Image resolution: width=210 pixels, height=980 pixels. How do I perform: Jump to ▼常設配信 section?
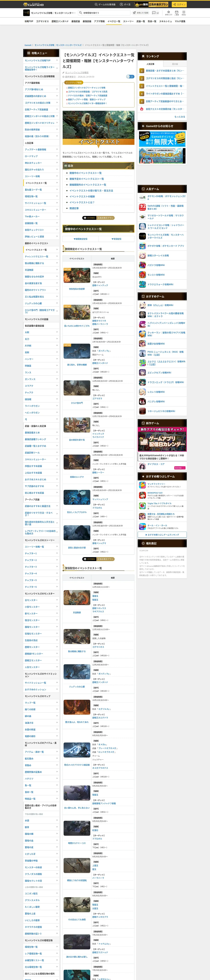coord(116,239)
